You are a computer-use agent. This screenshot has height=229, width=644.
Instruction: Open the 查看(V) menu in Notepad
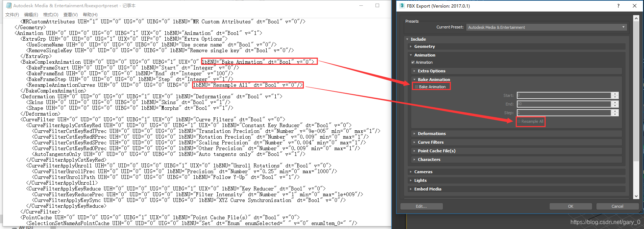coord(70,14)
